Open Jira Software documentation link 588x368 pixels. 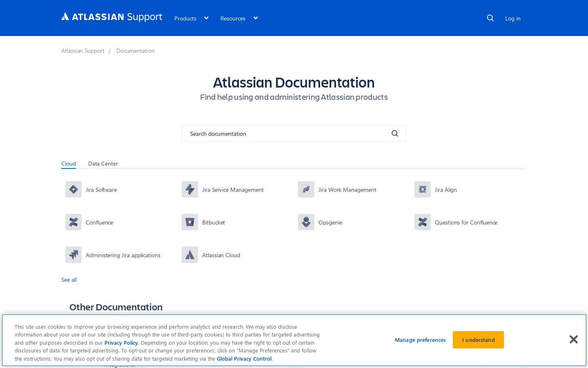[x=101, y=190]
